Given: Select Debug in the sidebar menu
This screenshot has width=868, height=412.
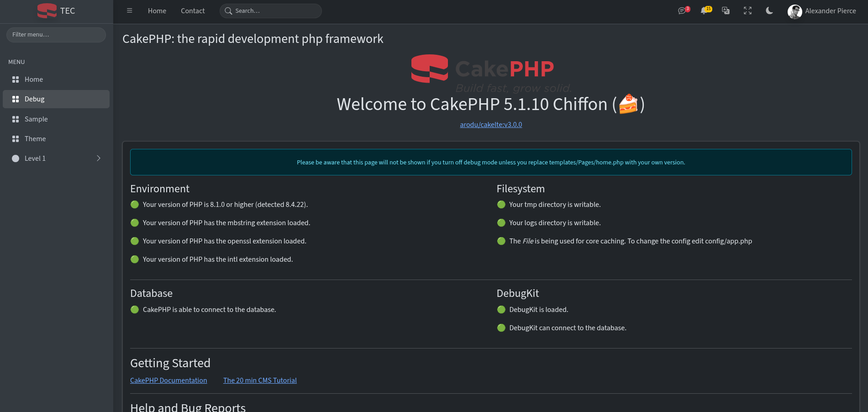Looking at the screenshot, I should tap(56, 99).
